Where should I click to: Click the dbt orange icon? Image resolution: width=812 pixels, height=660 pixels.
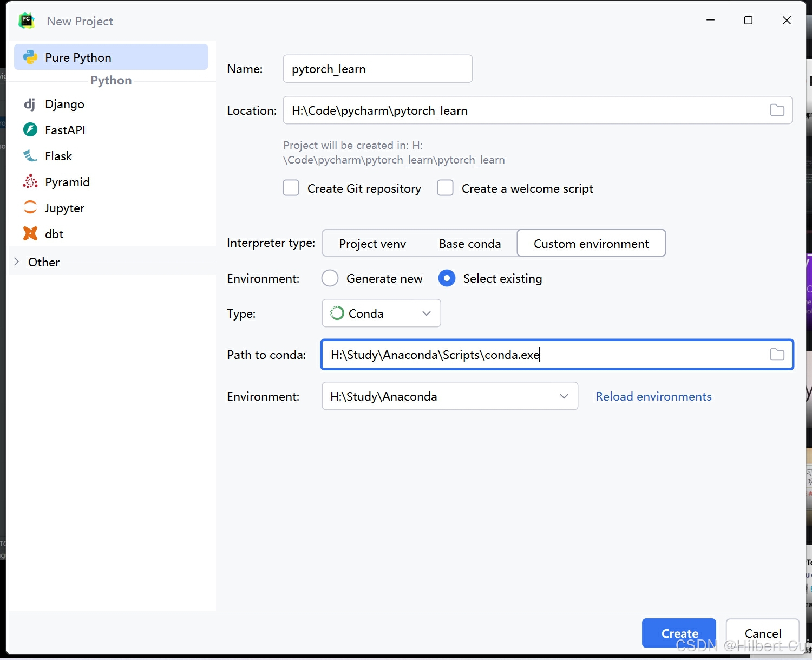(x=30, y=233)
